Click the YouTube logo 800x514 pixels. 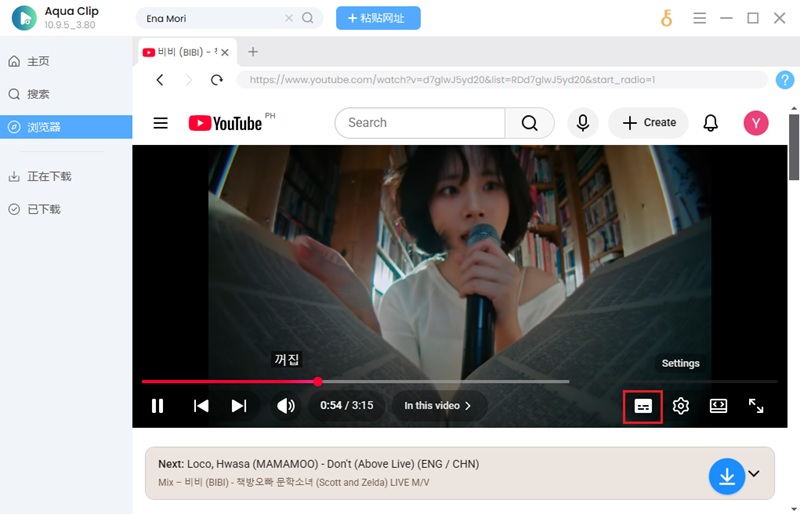click(226, 123)
